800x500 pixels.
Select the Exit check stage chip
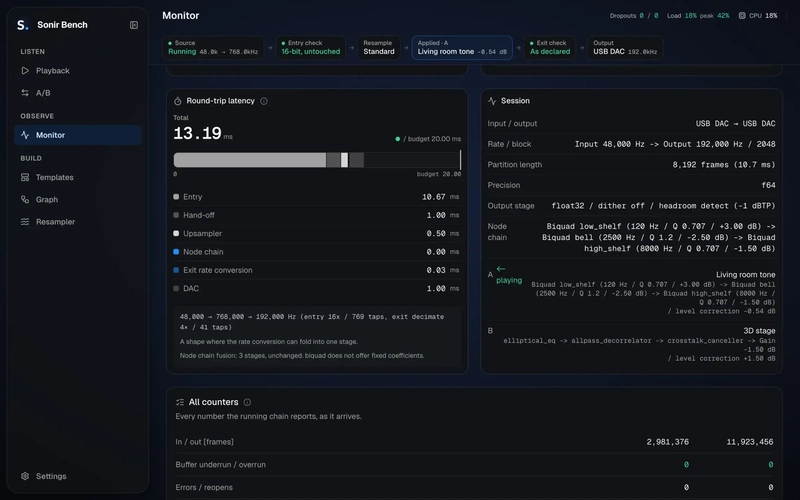pyautogui.click(x=550, y=47)
